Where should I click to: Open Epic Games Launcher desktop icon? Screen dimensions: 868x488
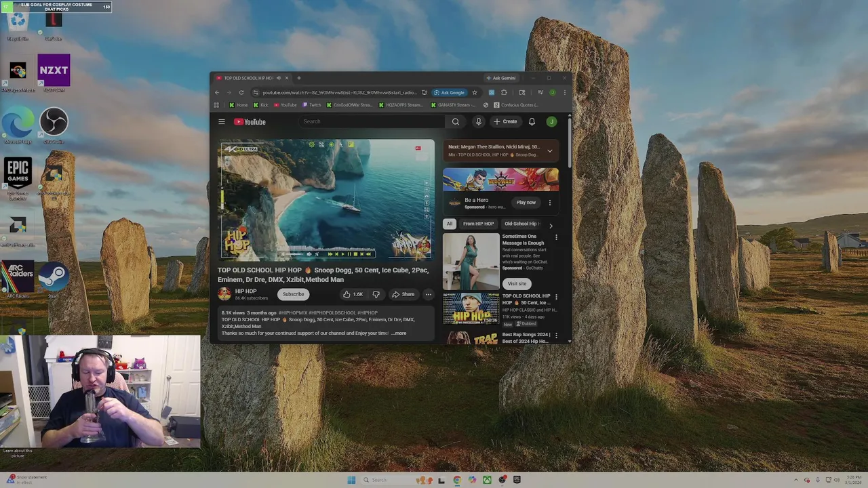18,178
